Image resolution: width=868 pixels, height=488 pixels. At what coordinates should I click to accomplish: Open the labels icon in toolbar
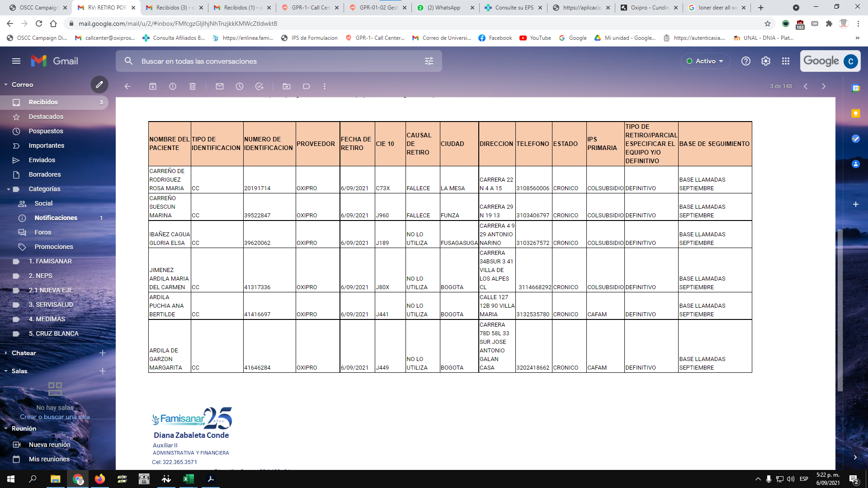tap(307, 86)
